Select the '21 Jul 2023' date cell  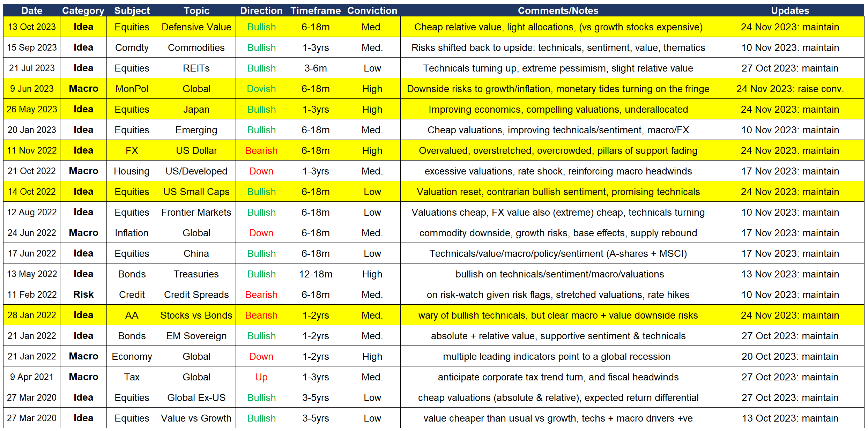[x=32, y=68]
